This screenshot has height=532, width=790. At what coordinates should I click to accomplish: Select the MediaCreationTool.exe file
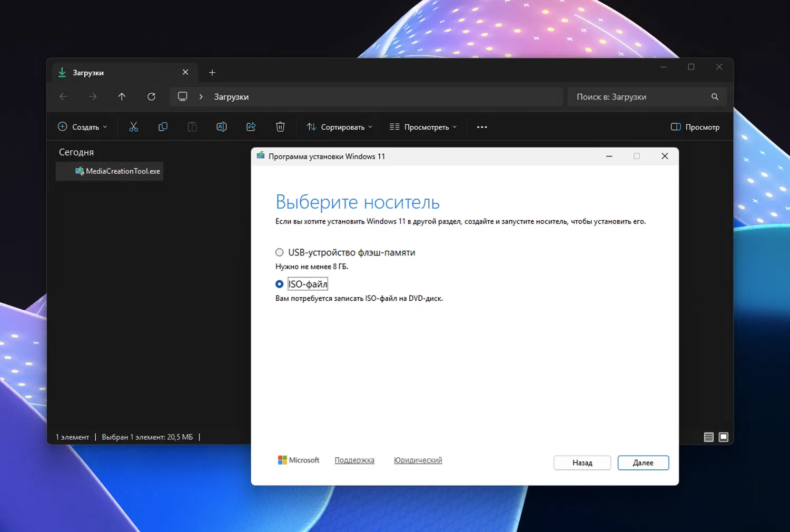pos(110,171)
